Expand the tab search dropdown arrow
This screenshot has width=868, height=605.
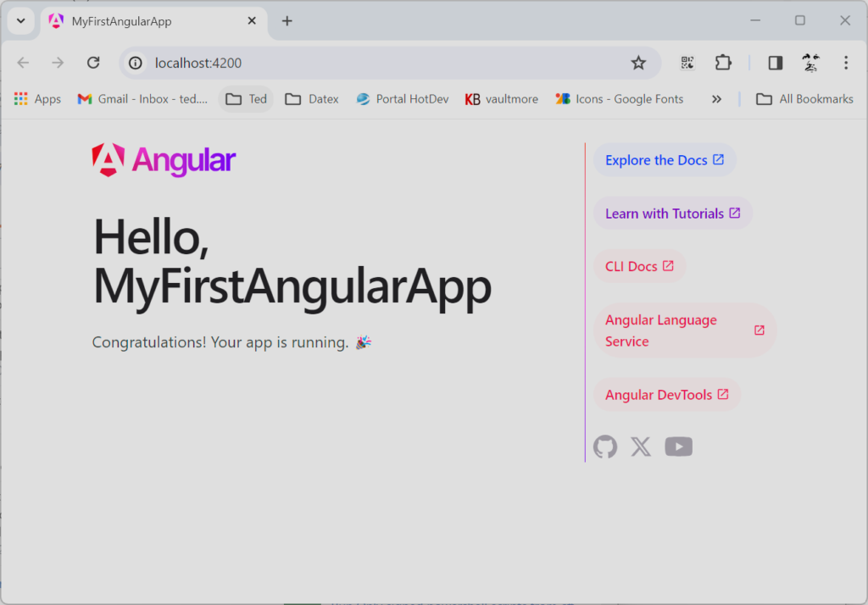21,21
